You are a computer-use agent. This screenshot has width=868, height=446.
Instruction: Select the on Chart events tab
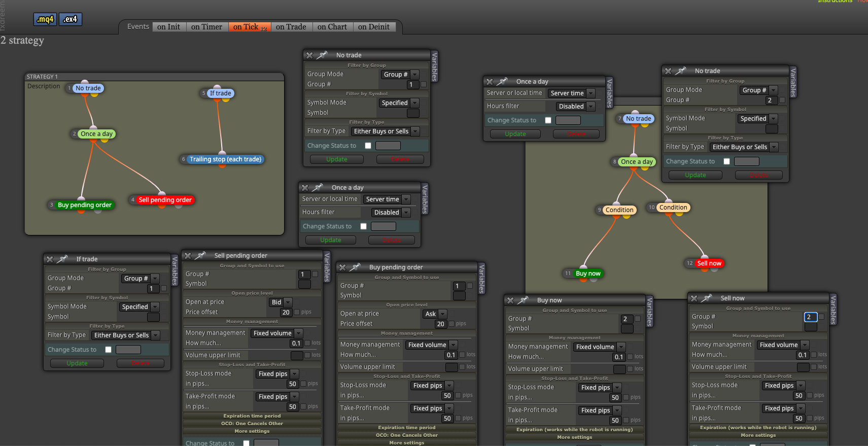click(x=332, y=27)
